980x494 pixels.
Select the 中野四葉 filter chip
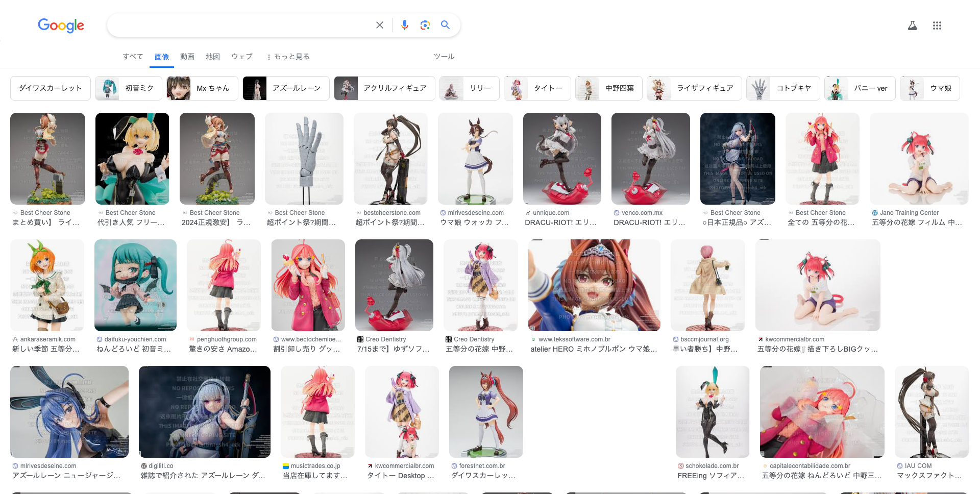609,88
